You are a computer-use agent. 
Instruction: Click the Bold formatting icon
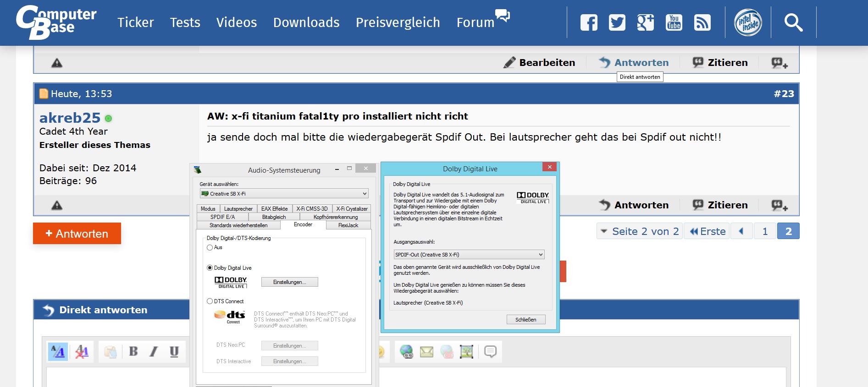pos(133,351)
